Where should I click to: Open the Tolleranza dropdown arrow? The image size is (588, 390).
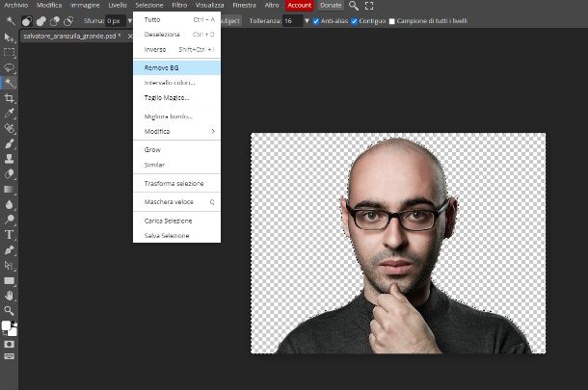tap(307, 20)
